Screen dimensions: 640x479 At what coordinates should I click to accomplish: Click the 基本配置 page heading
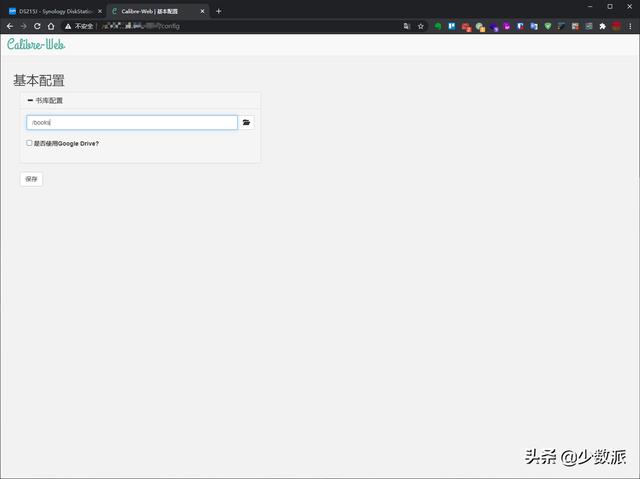click(39, 80)
